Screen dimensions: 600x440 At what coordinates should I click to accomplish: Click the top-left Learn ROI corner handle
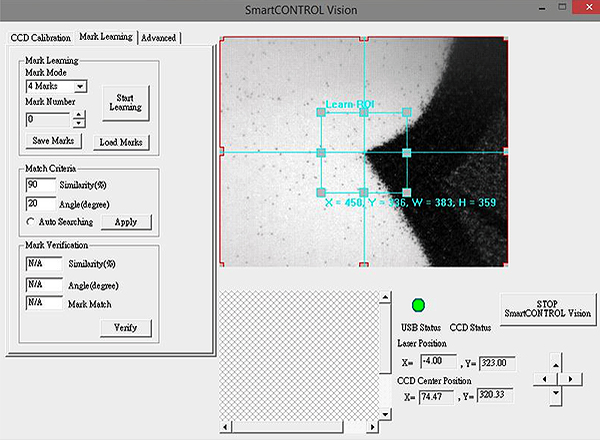pyautogui.click(x=321, y=113)
